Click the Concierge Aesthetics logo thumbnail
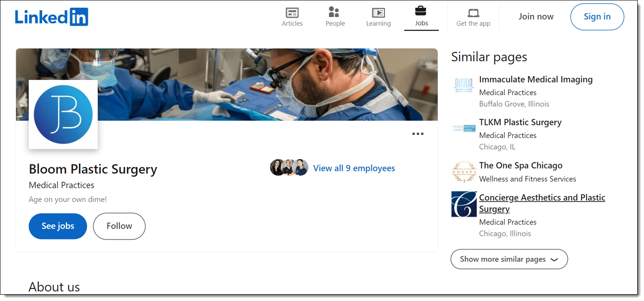644x301 pixels. 464,204
